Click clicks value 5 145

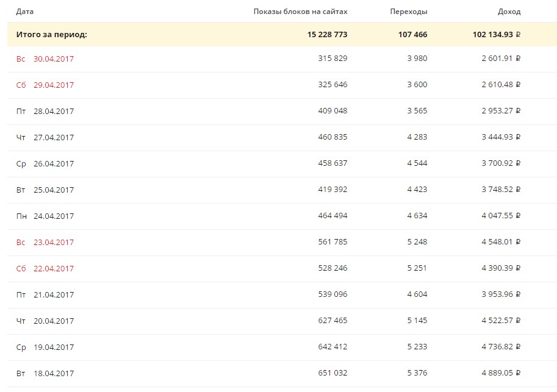pos(417,321)
